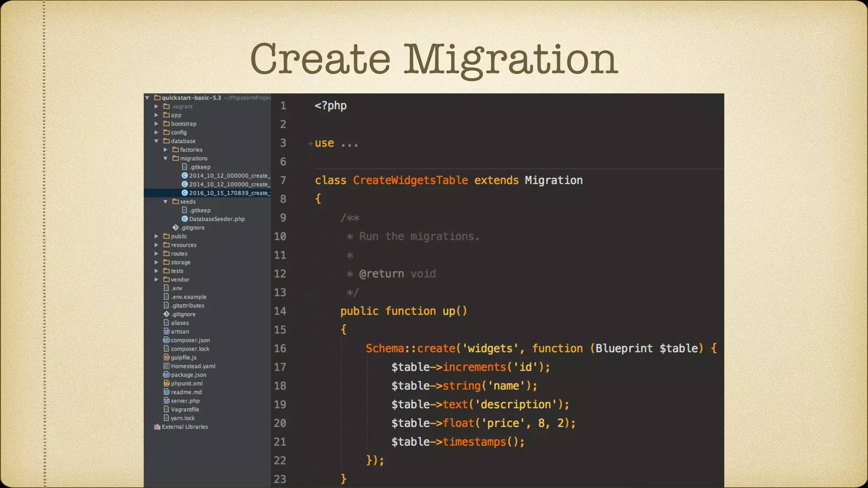The width and height of the screenshot is (868, 488).
Task: Click the phpunit.xml file icon
Action: [x=167, y=383]
